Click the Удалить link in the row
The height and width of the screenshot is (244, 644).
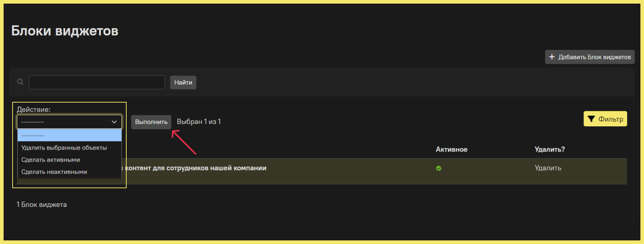548,168
